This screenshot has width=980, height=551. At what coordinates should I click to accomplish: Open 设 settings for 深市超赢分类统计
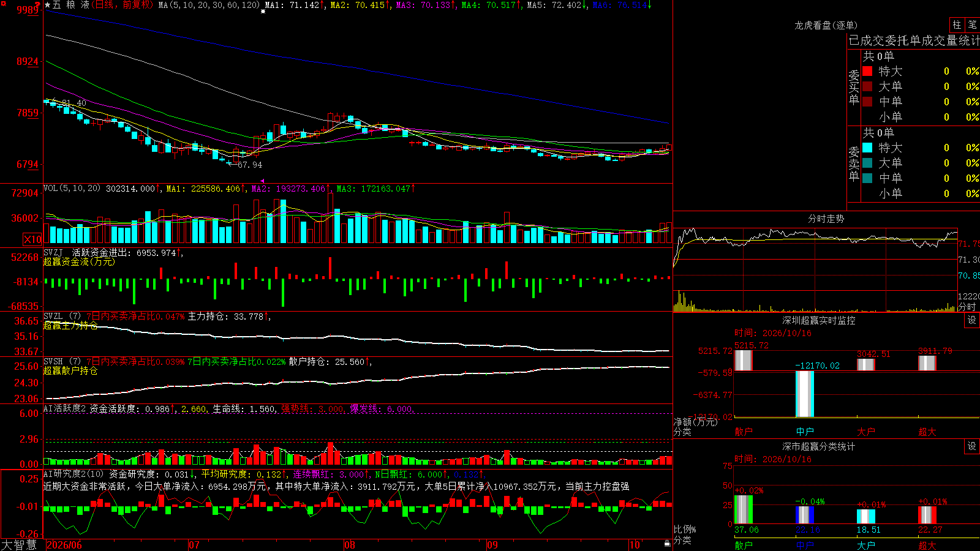point(972,446)
